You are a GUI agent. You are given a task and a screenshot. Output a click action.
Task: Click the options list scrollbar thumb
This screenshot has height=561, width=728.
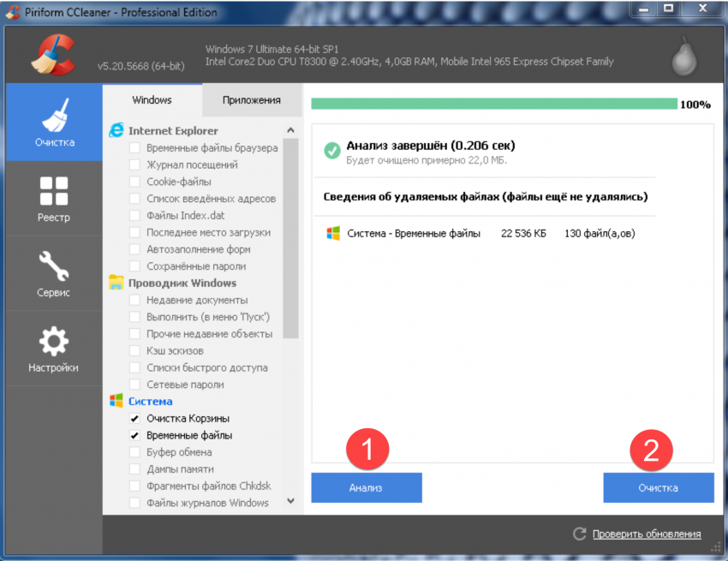point(290,238)
